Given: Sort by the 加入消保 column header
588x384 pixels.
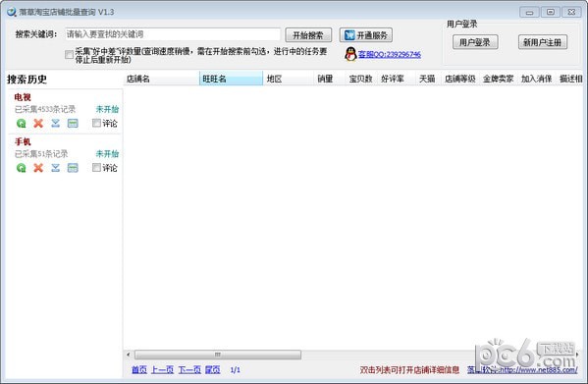Looking at the screenshot, I should point(536,79).
